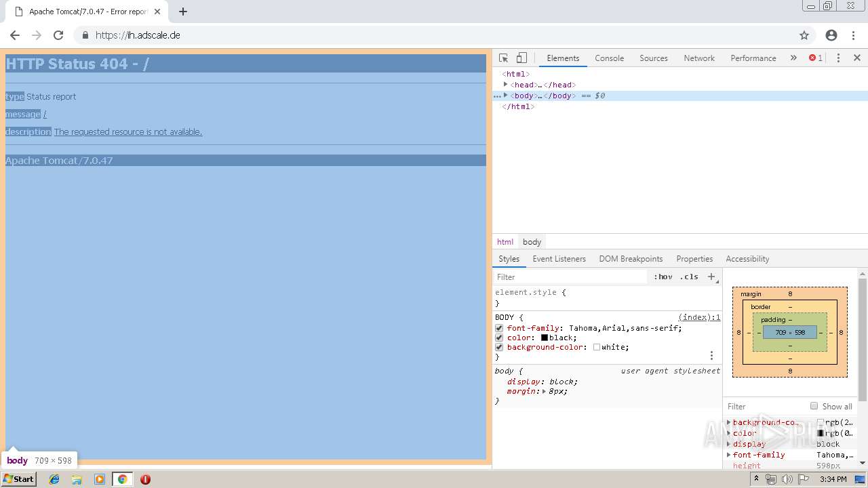Focus the computed styles filter
The width and height of the screenshot is (868, 488).
(x=765, y=406)
